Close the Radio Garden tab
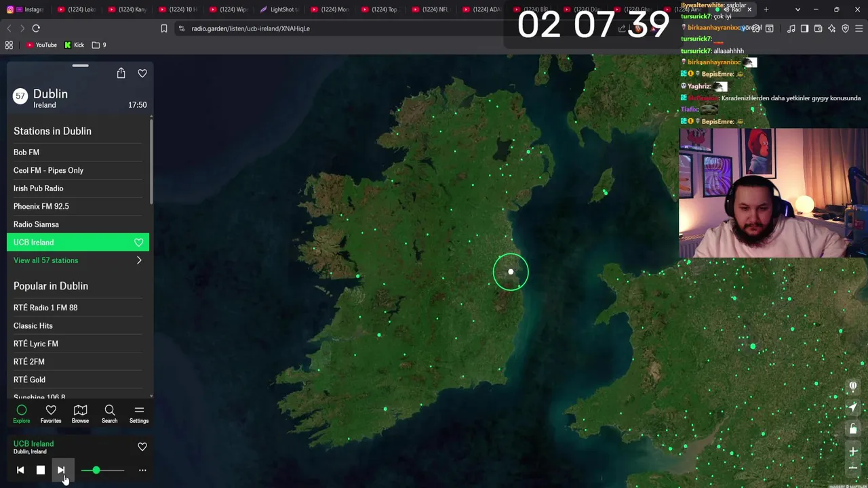The width and height of the screenshot is (868, 488). [749, 9]
